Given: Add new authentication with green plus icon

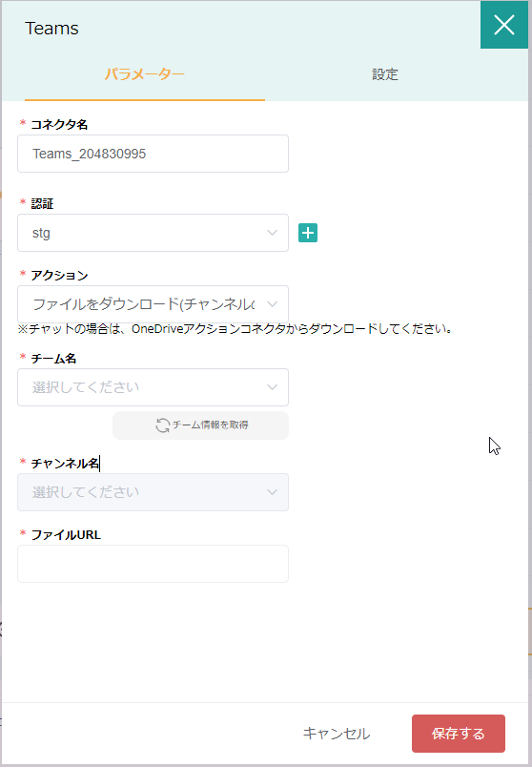Looking at the screenshot, I should pyautogui.click(x=308, y=233).
